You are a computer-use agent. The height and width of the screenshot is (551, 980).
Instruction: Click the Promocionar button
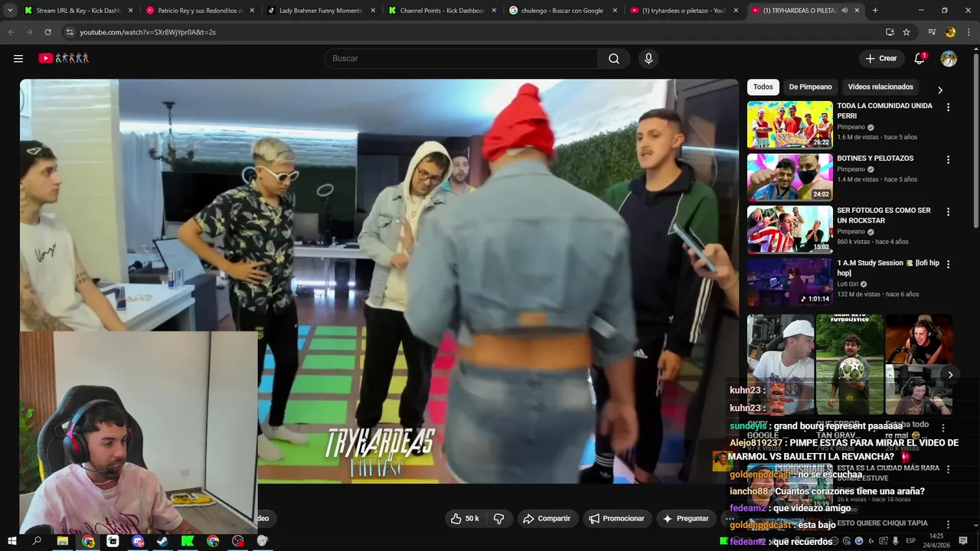[616, 518]
